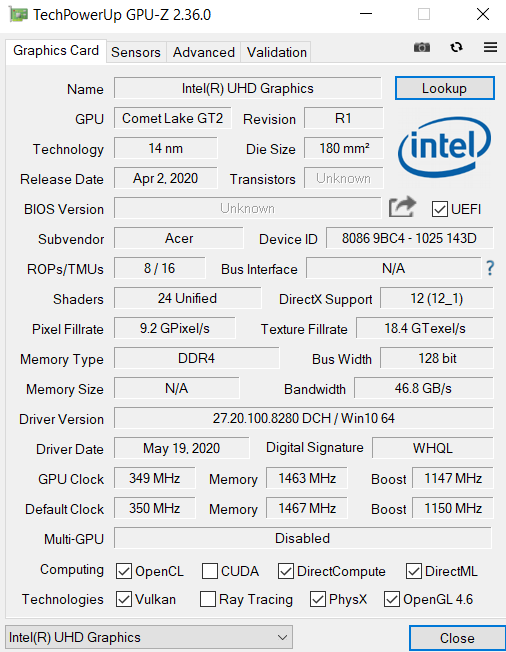Open the Validation tab
Screen dimensions: 506x652
pos(276,52)
